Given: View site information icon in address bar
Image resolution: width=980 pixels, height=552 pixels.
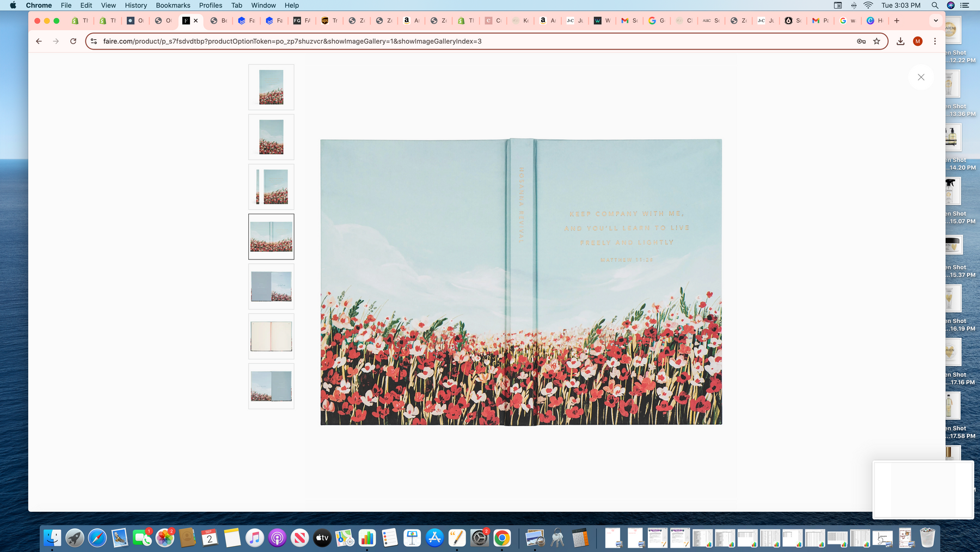Looking at the screenshot, I should click(x=94, y=41).
